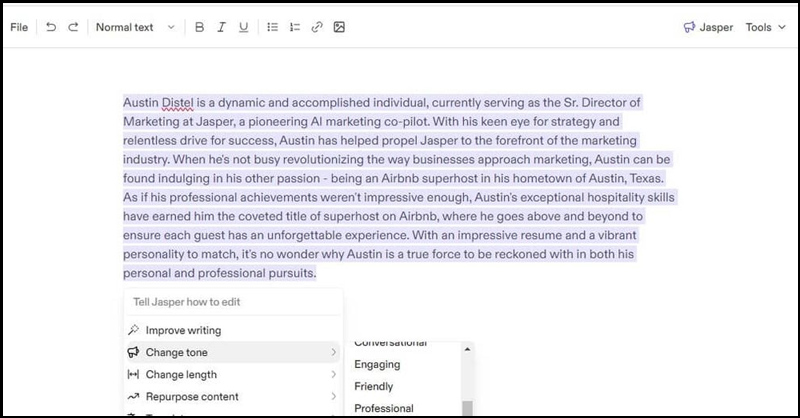Screen dimensions: 800x418
Task: Open the Tools dropdown menu
Action: 765,27
